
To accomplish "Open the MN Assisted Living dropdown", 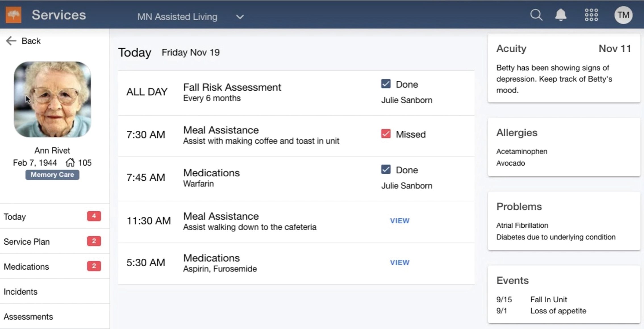I will [x=239, y=17].
